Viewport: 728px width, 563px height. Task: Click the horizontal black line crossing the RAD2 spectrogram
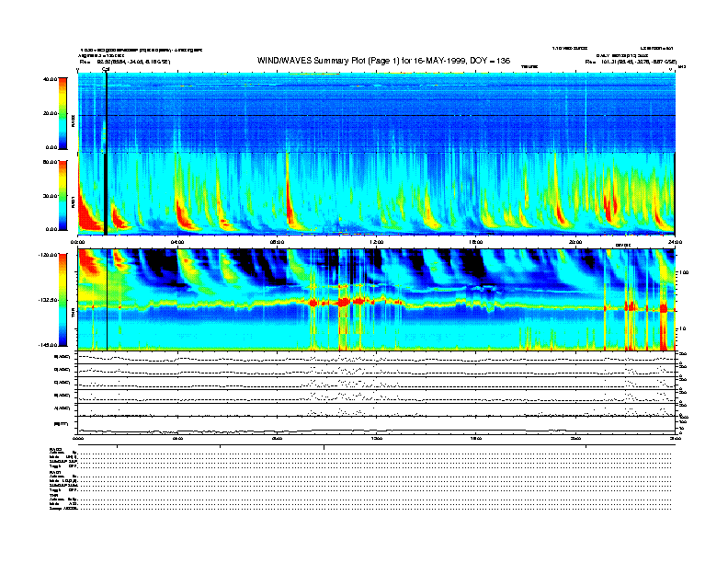click(x=376, y=115)
